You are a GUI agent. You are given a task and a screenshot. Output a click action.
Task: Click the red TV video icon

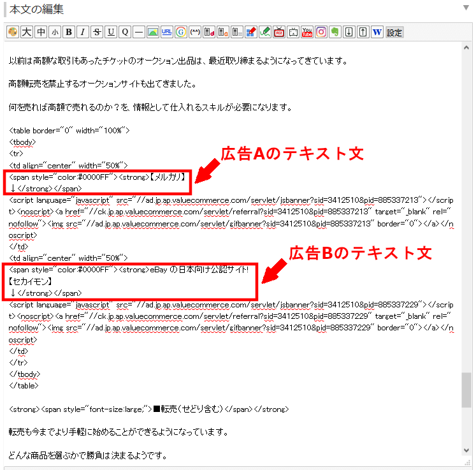click(x=279, y=32)
